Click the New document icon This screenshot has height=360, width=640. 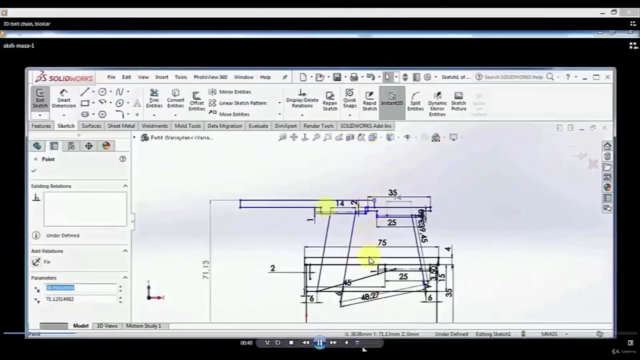(303, 77)
